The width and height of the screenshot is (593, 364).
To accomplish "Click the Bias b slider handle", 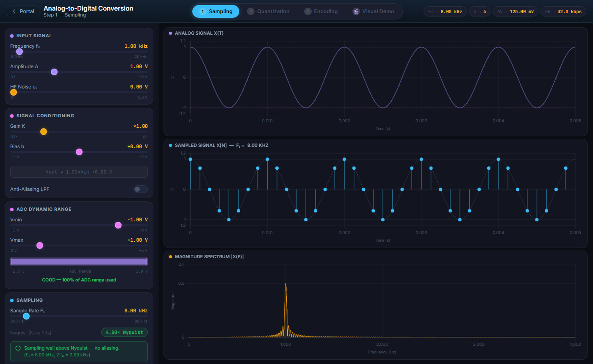I will (79, 152).
